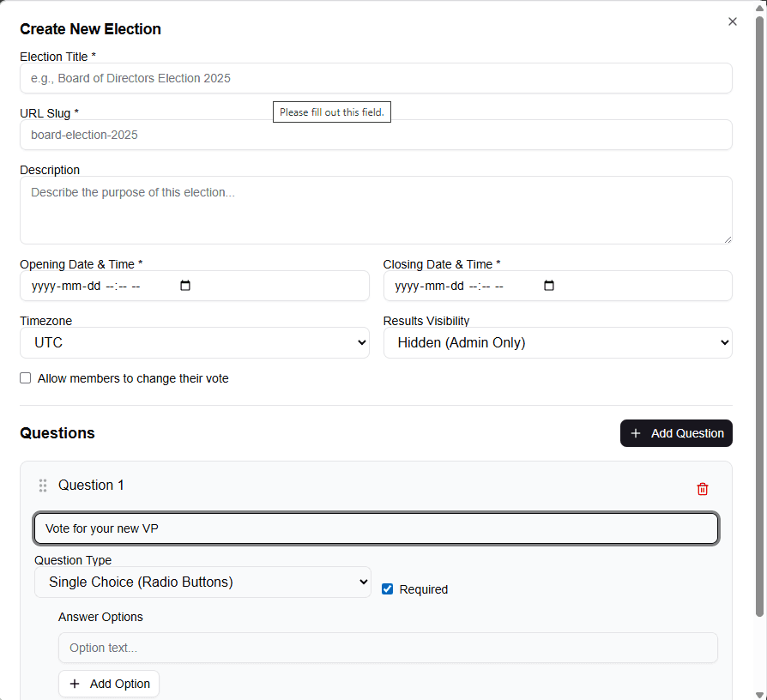
Task: Open the Question Type dropdown
Action: pyautogui.click(x=202, y=582)
